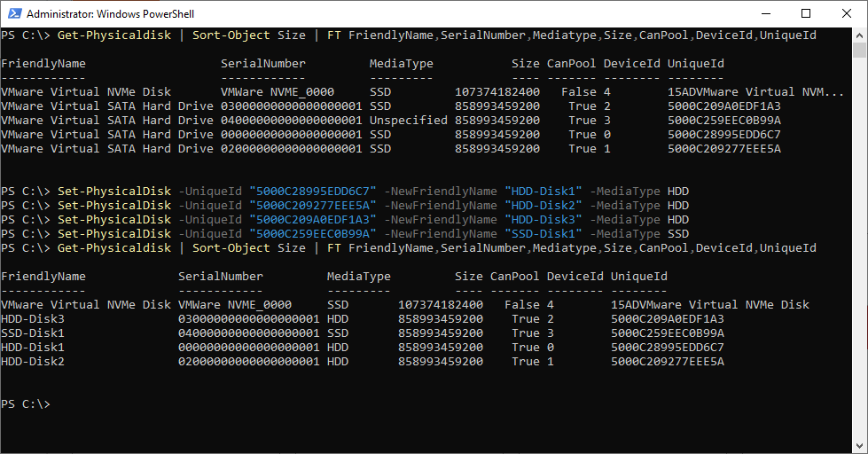This screenshot has height=454, width=868.
Task: Click CanPool True in the SSD-Disk1 row
Action: [x=526, y=333]
